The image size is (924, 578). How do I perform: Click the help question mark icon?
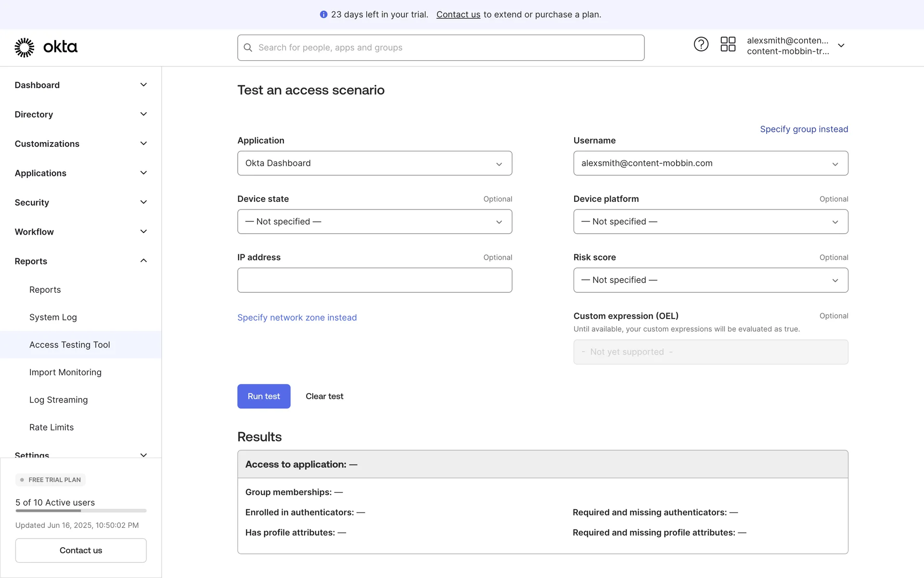click(701, 44)
